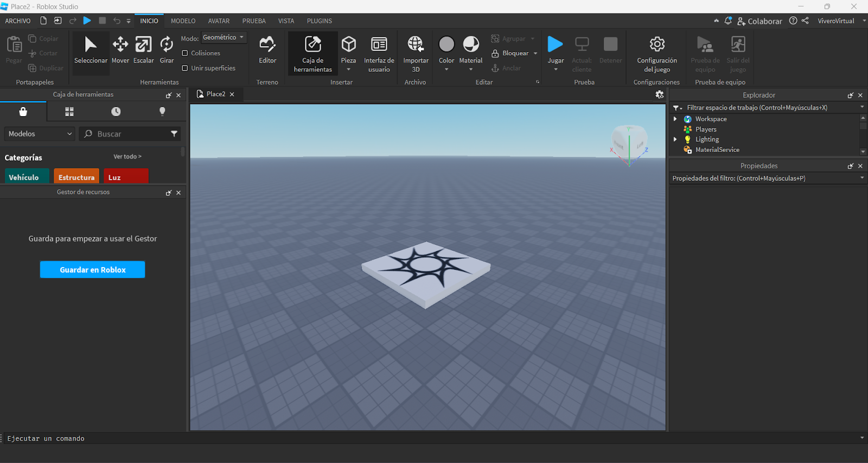Select the Vehículo category button
Image resolution: width=868 pixels, height=463 pixels.
click(x=27, y=177)
